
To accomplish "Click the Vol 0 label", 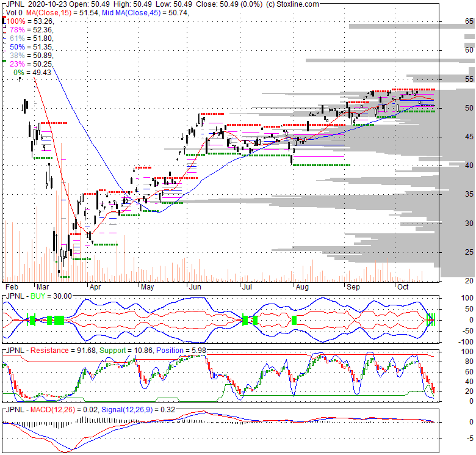I will click(x=14, y=13).
